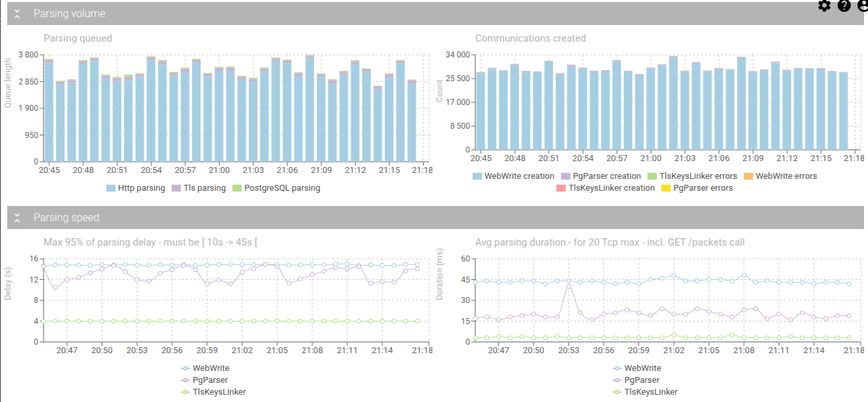Expand the Parsing volume header chevron

pyautogui.click(x=16, y=13)
